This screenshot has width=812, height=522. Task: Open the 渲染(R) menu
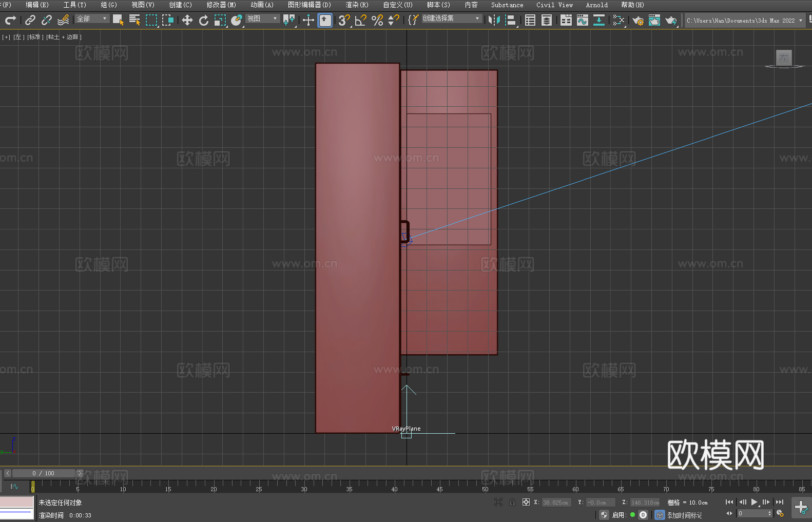pos(357,5)
